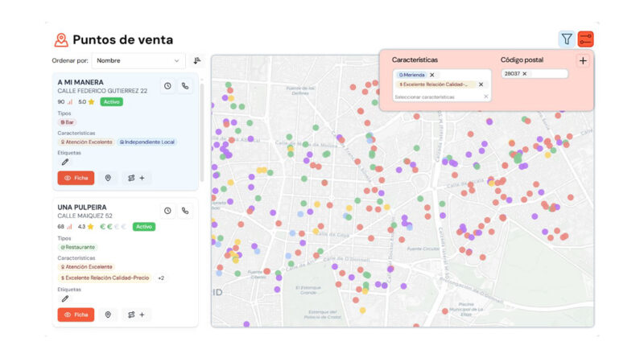
Task: Remove the Excelente Relación Calidad chip from filter
Action: coord(481,84)
